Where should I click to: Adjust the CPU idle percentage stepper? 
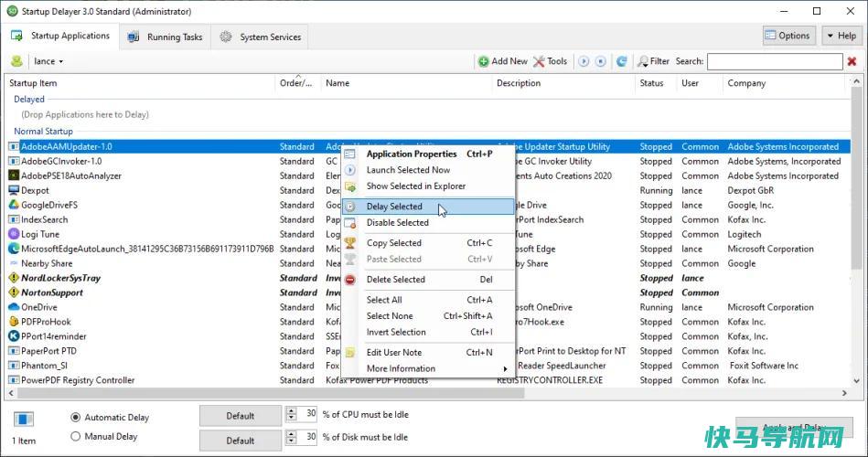tap(291, 414)
